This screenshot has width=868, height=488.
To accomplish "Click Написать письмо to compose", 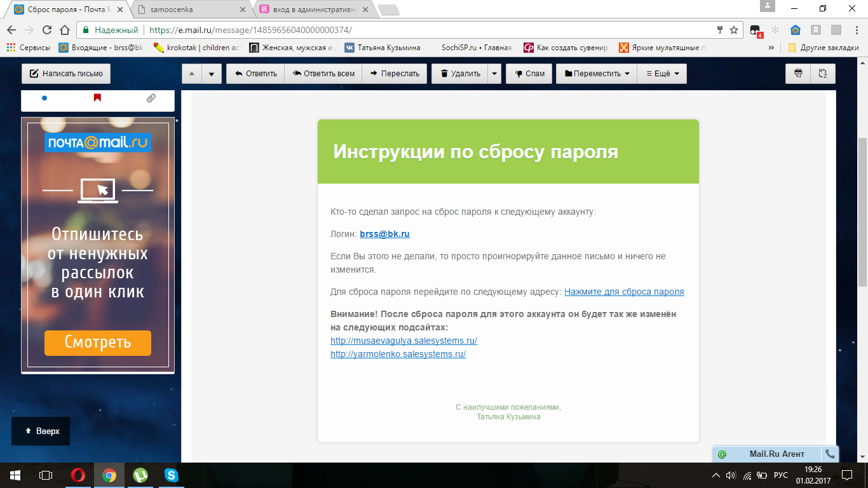I will (66, 74).
